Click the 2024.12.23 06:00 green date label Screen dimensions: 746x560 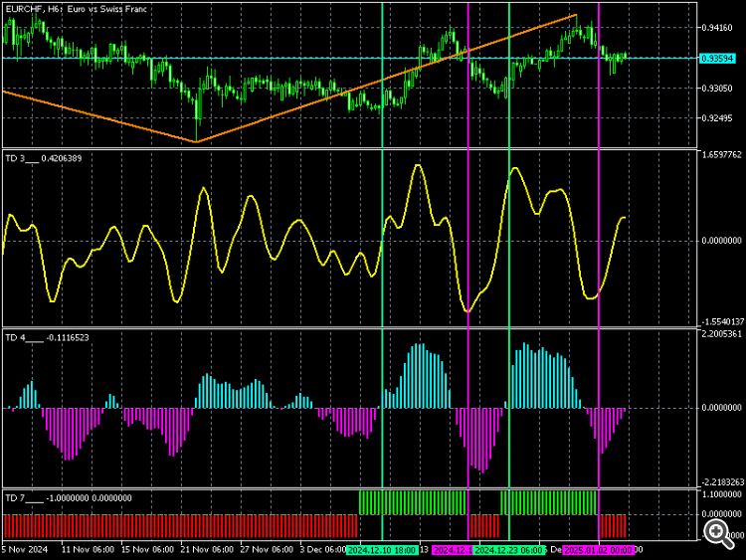(x=509, y=550)
